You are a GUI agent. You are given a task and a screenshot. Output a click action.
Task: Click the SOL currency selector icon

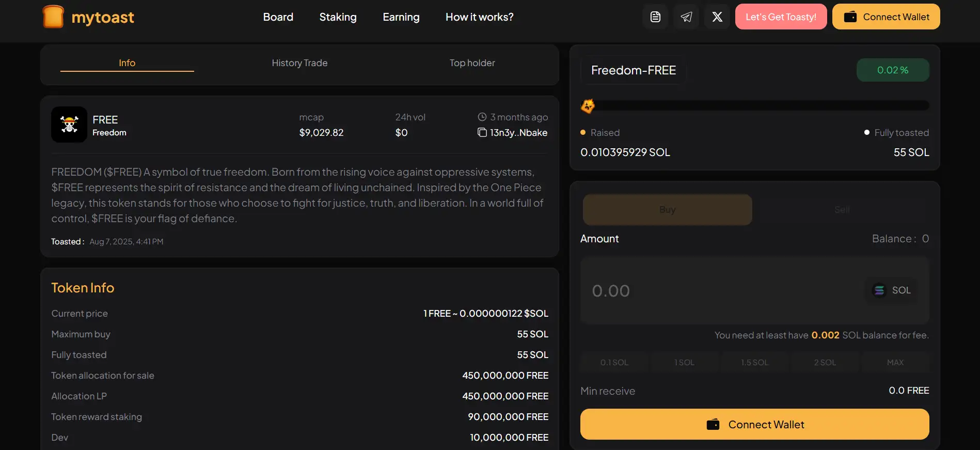[879, 290]
